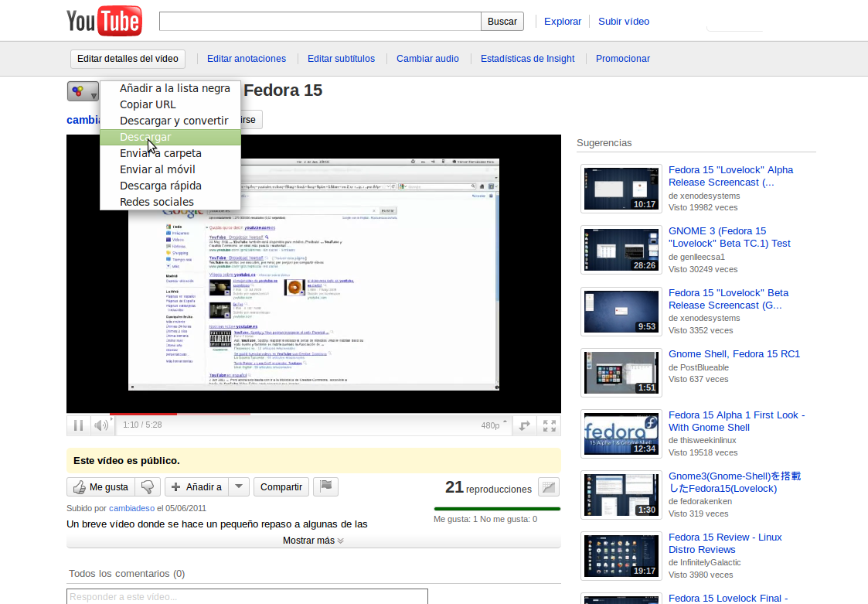Click the '21 reproducciones' view count
This screenshot has width=868, height=604.
pyautogui.click(x=488, y=488)
